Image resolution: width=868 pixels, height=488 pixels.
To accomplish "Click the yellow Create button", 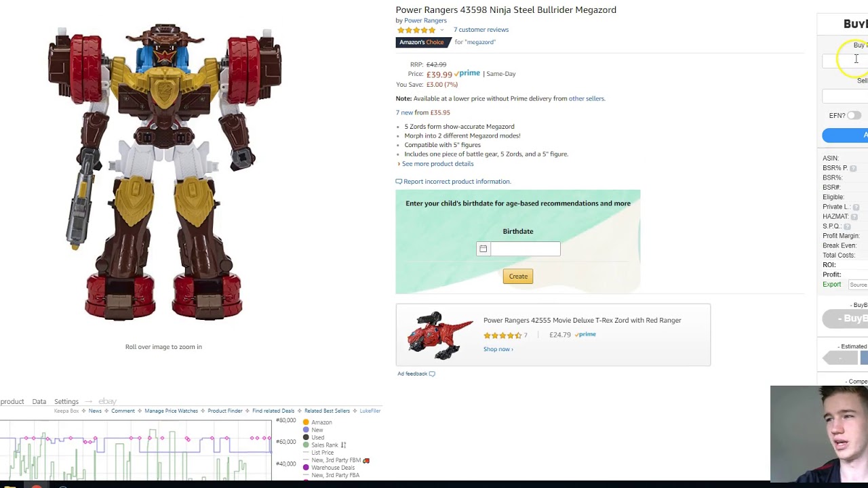I will click(518, 276).
